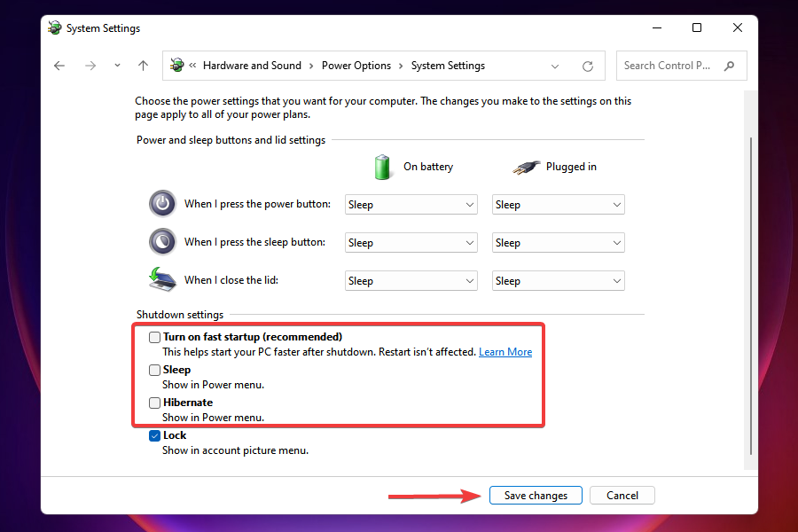The width and height of the screenshot is (798, 532).
Task: Click 'When I press the sleep button:' label
Action: [254, 242]
